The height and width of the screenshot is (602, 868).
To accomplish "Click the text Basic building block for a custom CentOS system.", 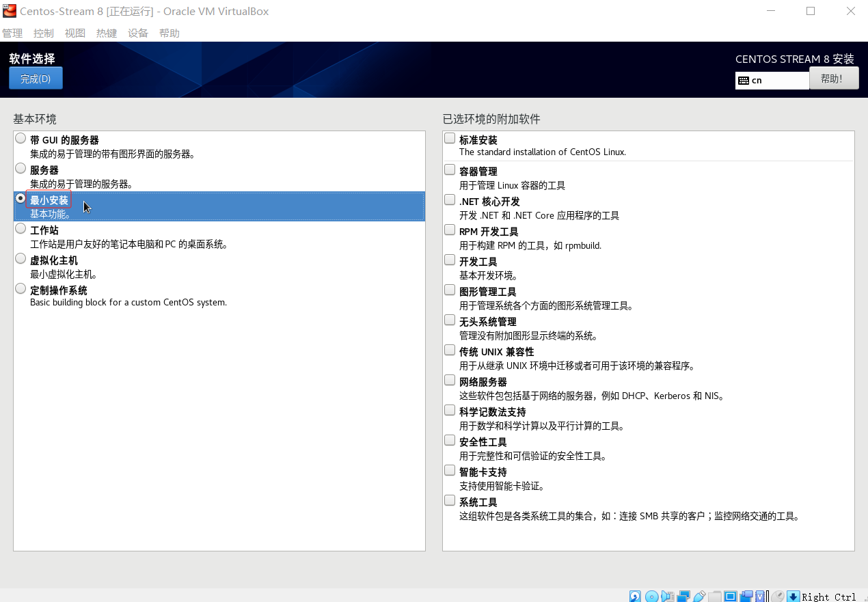I will click(128, 302).
